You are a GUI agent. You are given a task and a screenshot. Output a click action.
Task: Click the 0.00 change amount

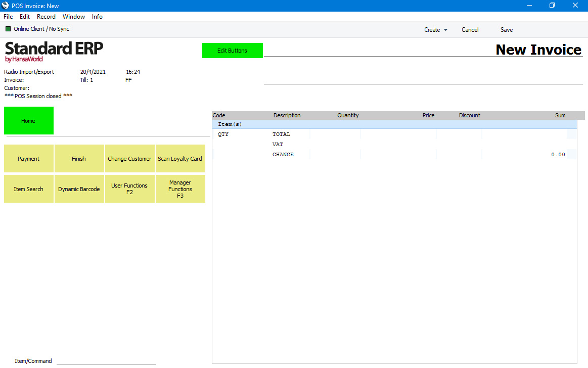tap(558, 154)
